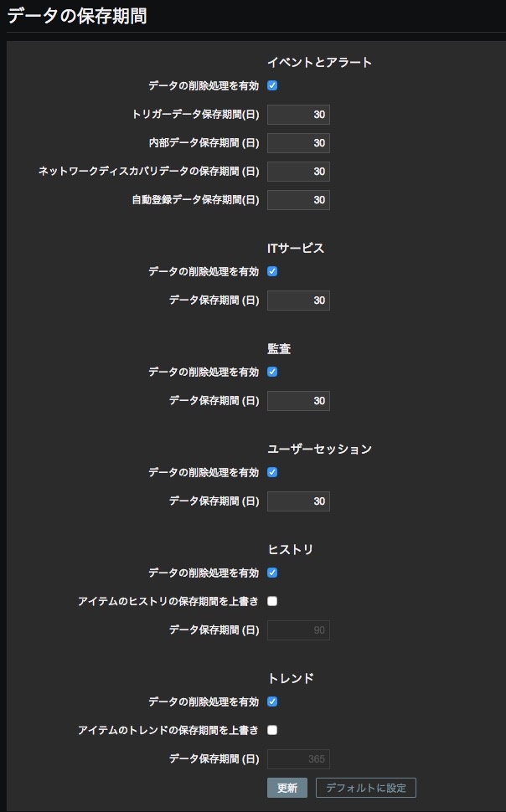Check アイテムのトレンドの保存期間を上書き option
Viewport: 506px width, 812px height.
(x=272, y=730)
